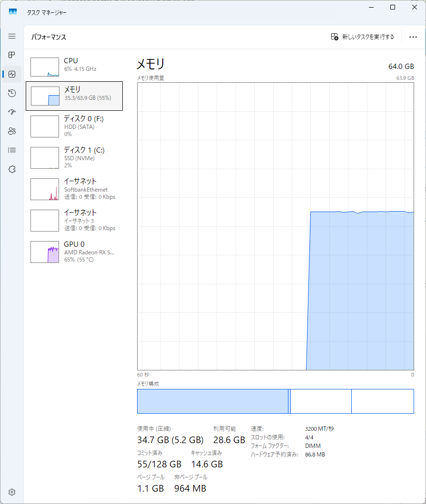The width and height of the screenshot is (426, 504).
Task: Open the hamburger navigation menu
Action: [12, 36]
